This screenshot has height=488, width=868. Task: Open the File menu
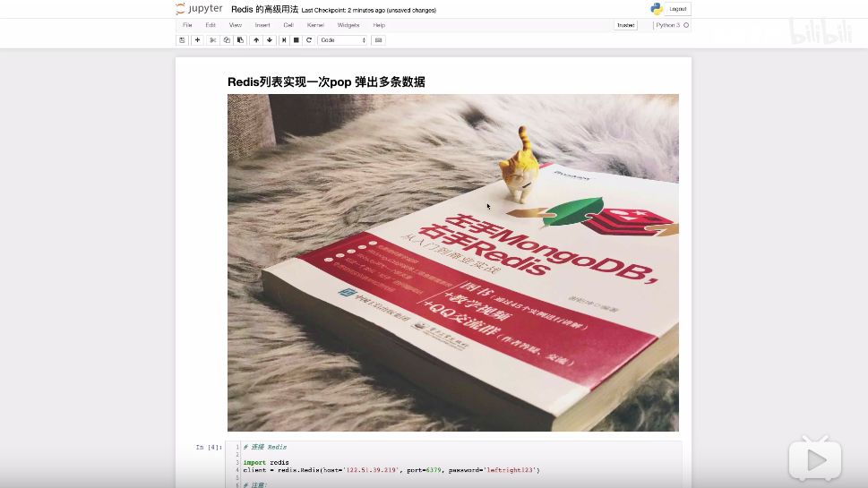(x=187, y=25)
